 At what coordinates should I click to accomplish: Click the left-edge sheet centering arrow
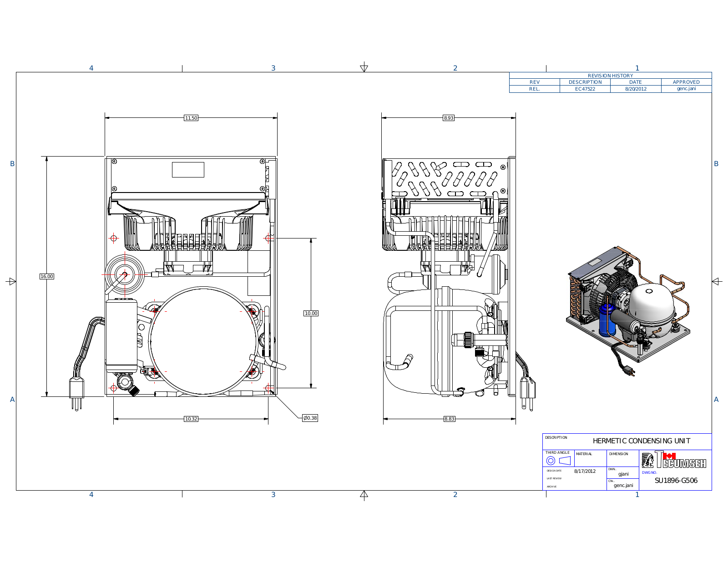pos(11,281)
